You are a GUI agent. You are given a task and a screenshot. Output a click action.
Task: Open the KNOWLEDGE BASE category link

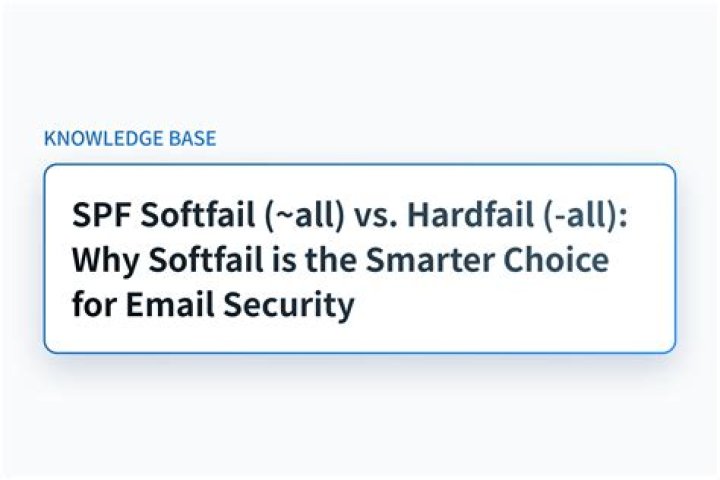pos(130,139)
